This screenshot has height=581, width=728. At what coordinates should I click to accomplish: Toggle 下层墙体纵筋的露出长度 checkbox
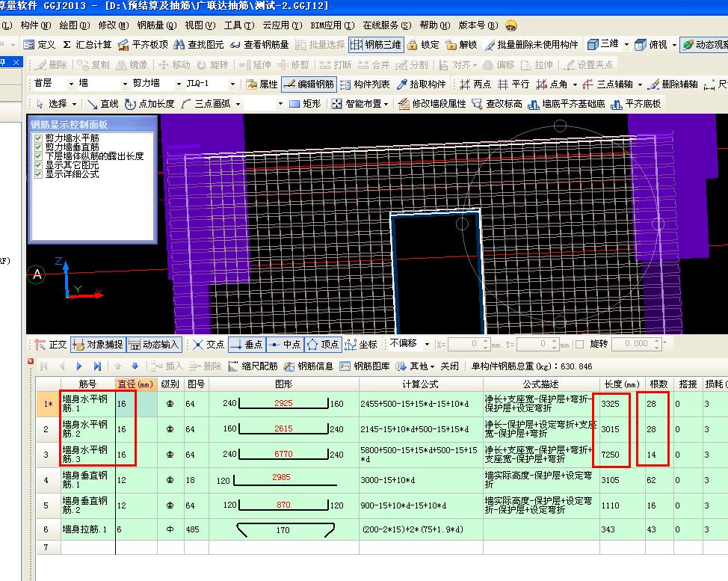pos(38,156)
